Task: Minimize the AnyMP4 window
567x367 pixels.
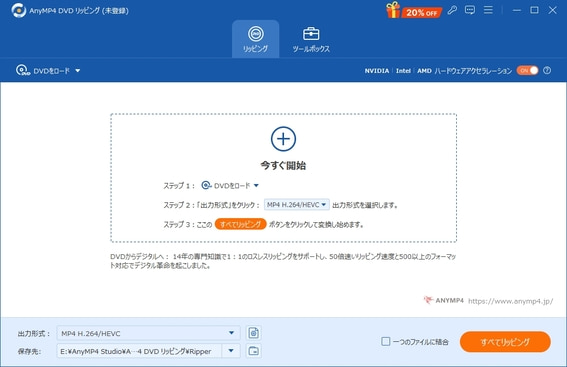Action: coord(517,10)
